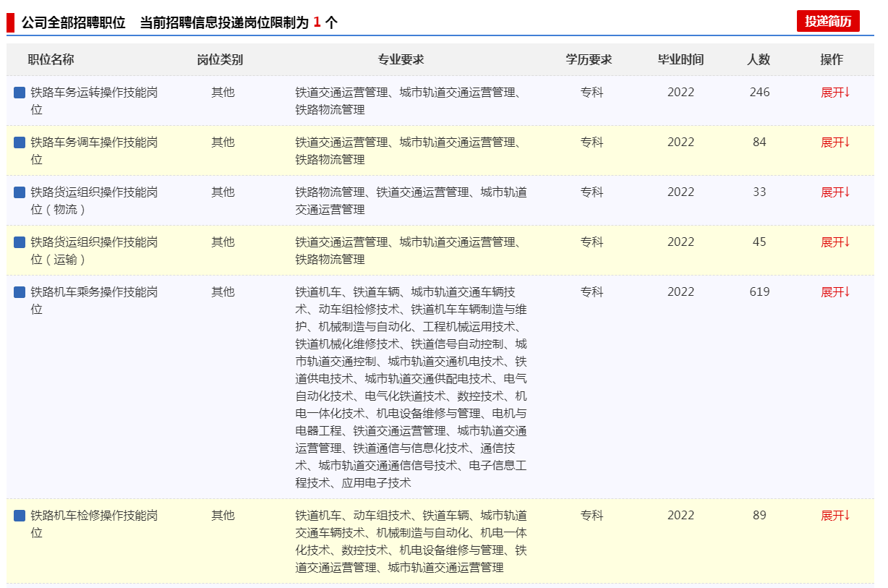Expand 展开 on the 84-person row
The height and width of the screenshot is (588, 888).
coord(834,142)
